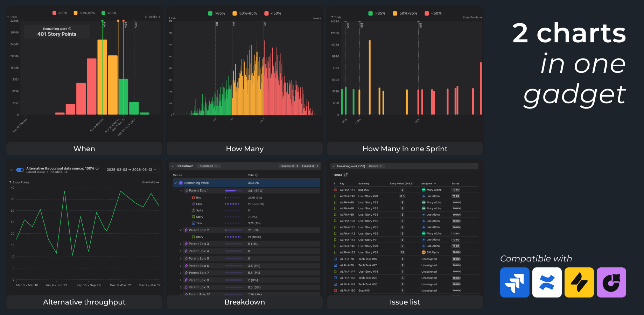The width and height of the screenshot is (644, 315).
Task: Click the Bug icon beside ALPHA-141
Action: [335, 190]
